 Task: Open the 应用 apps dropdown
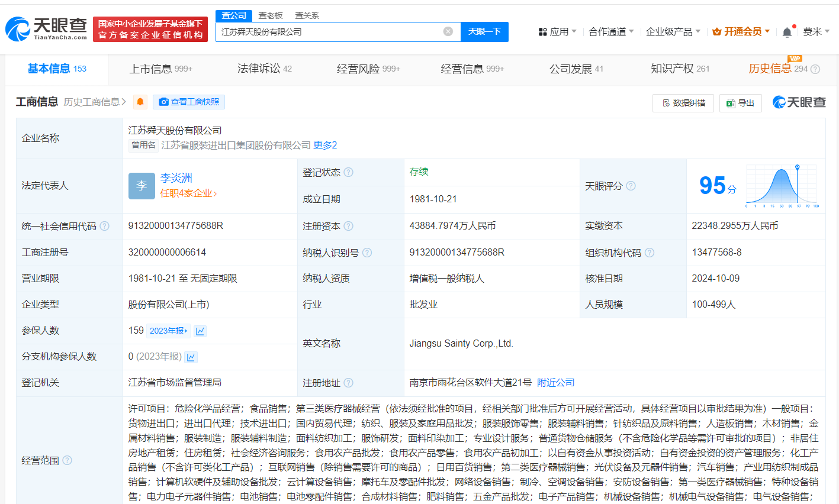(557, 31)
